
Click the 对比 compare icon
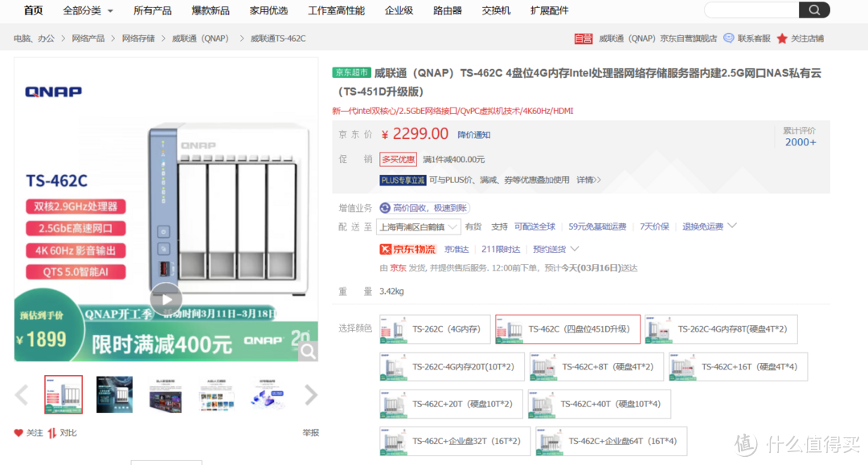tap(52, 433)
